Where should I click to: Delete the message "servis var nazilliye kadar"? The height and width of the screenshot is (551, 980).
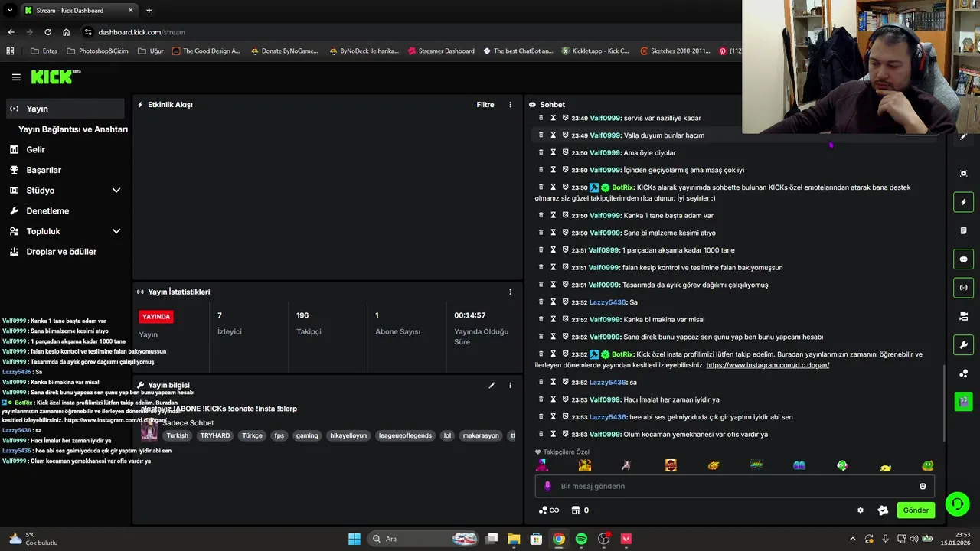(x=541, y=118)
